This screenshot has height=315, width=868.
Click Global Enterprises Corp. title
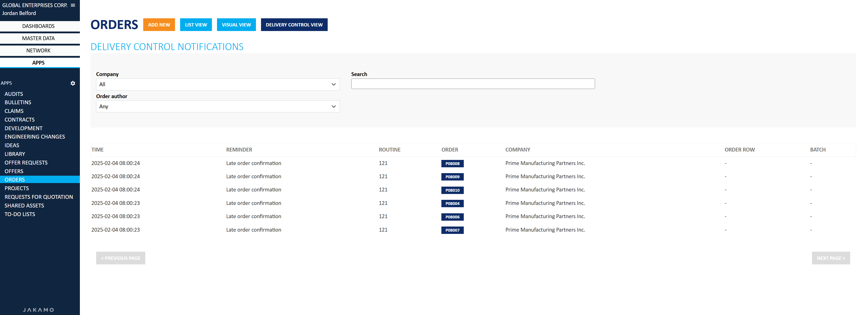(x=35, y=5)
